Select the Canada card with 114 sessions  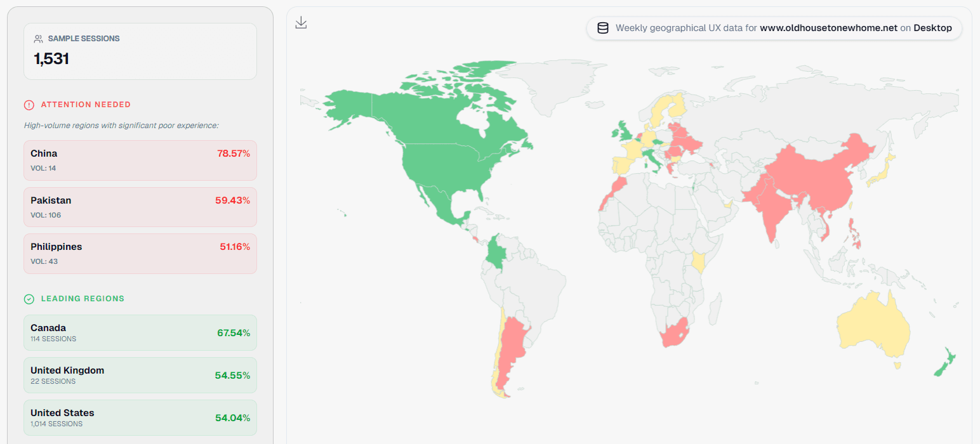pyautogui.click(x=140, y=332)
